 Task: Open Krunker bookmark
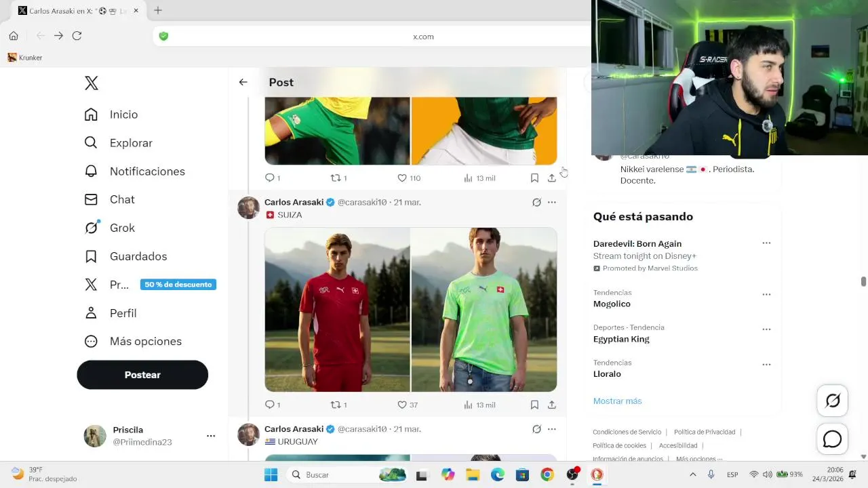tap(25, 58)
